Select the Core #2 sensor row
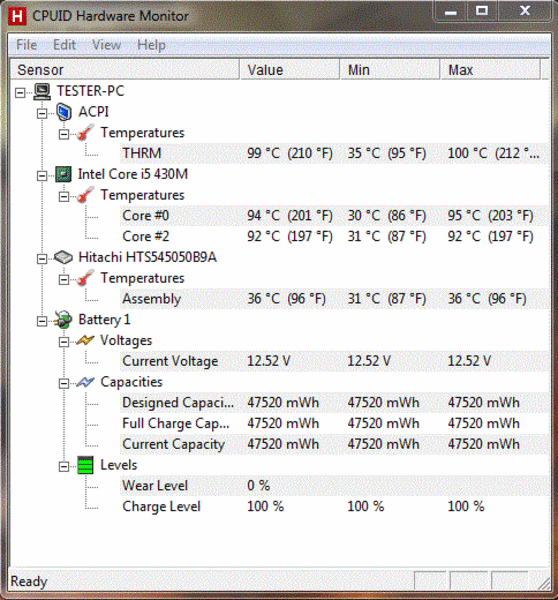Screen dimensions: 558x600 [x=335, y=236]
